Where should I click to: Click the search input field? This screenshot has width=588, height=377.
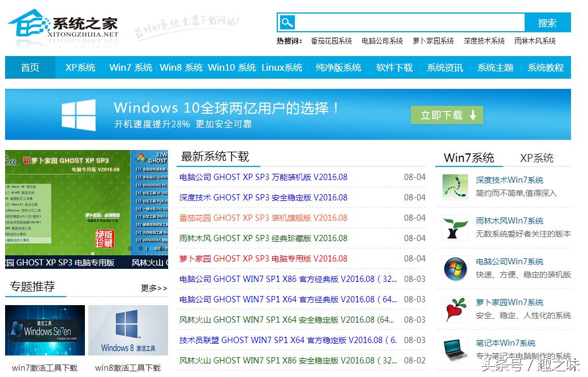click(402, 22)
